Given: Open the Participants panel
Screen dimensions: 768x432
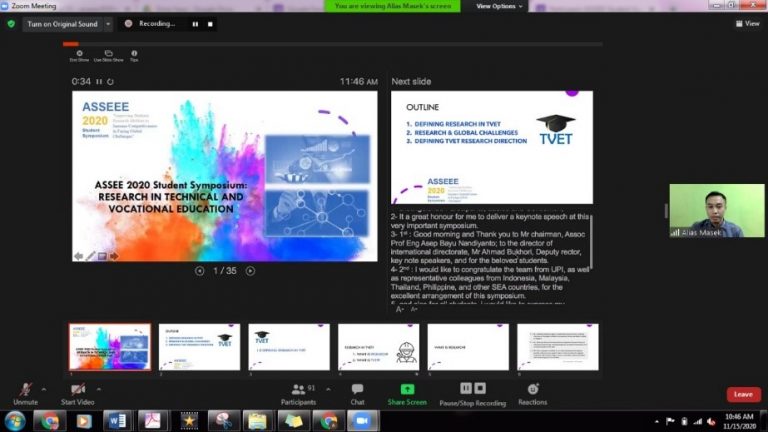Looking at the screenshot, I should click(x=298, y=394).
